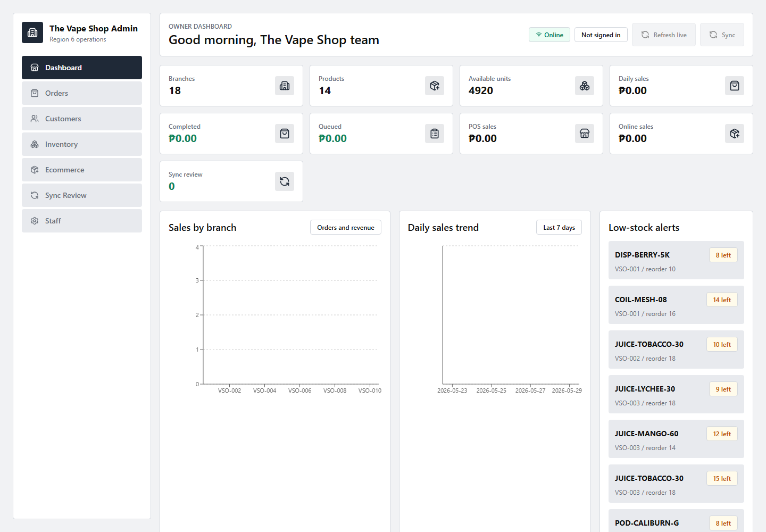The width and height of the screenshot is (766, 532).
Task: Click the Sync review refresh icon
Action: (285, 181)
